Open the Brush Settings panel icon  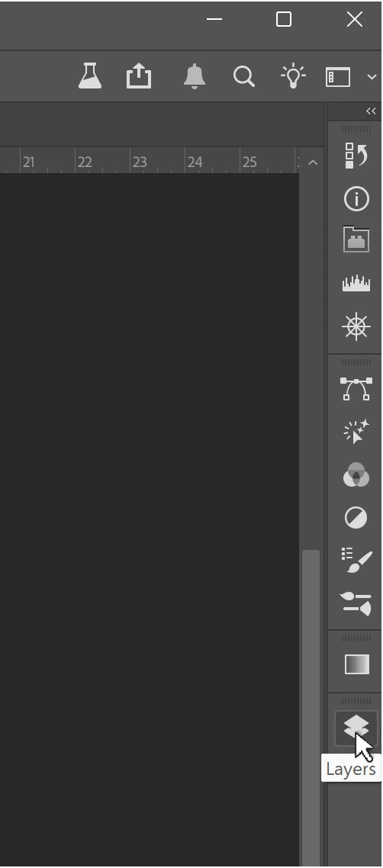point(356,603)
